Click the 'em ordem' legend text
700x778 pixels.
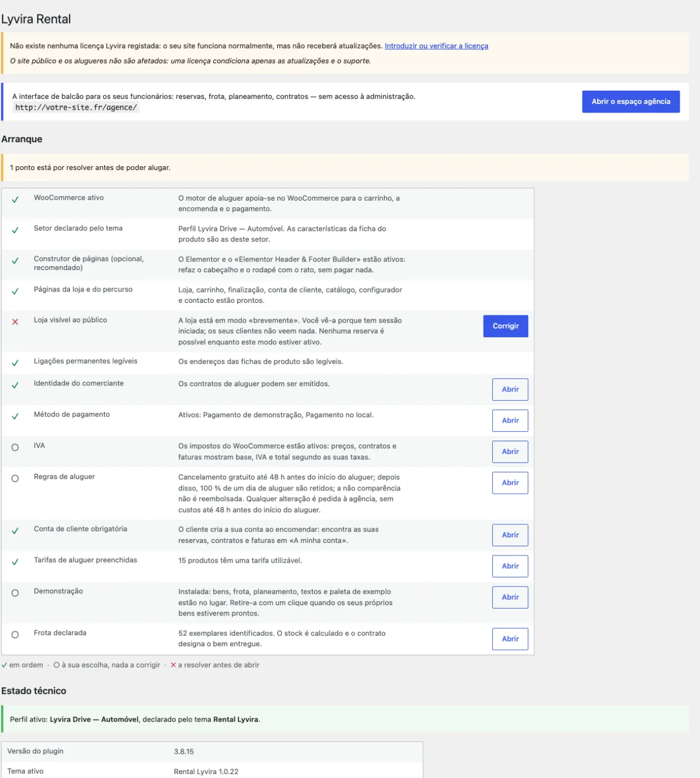tap(26, 665)
